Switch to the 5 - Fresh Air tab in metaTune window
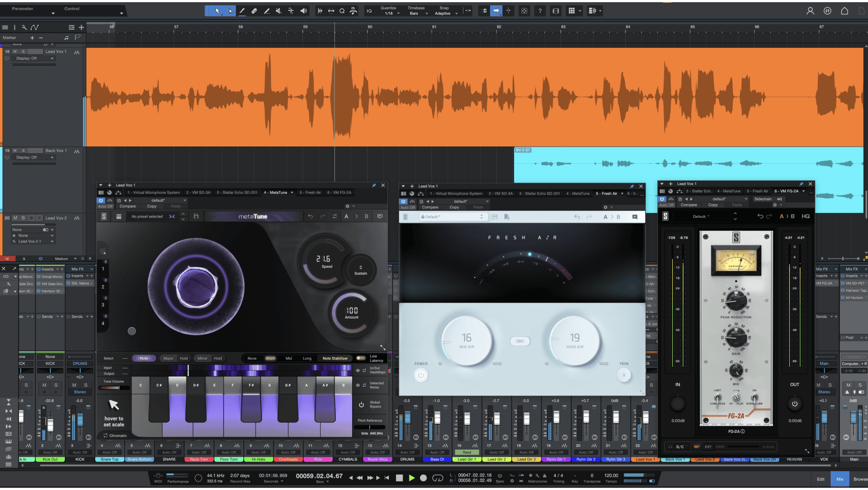The height and width of the screenshot is (490, 868). coord(310,192)
